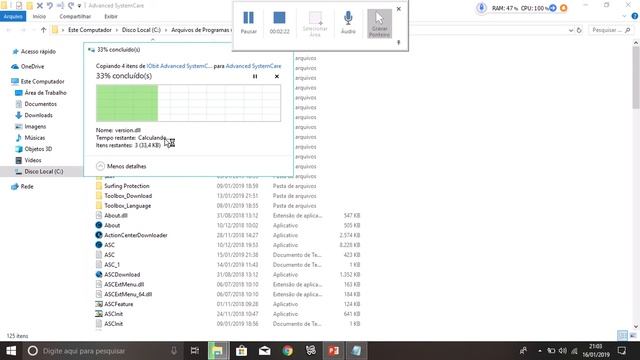The image size is (640, 360).
Task: Open the notification center icon
Action: [622, 351]
